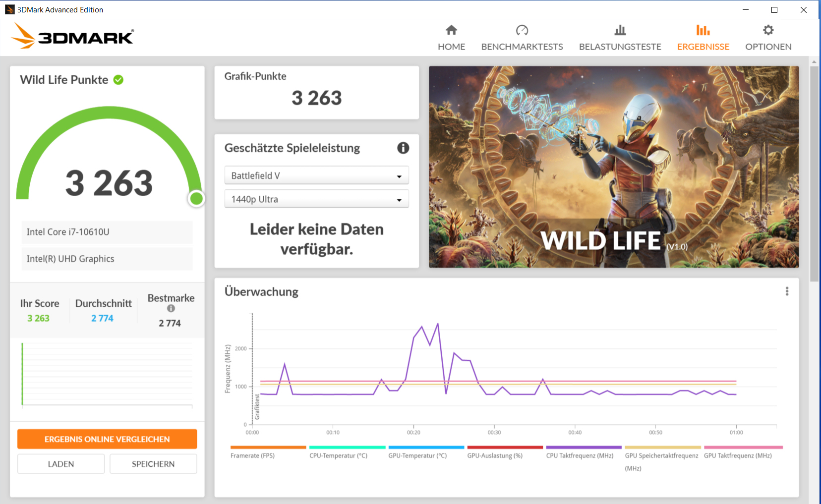Viewport: 821px width, 504px height.
Task: Open the 1440p Ultra resolution dropdown
Action: [x=316, y=199]
